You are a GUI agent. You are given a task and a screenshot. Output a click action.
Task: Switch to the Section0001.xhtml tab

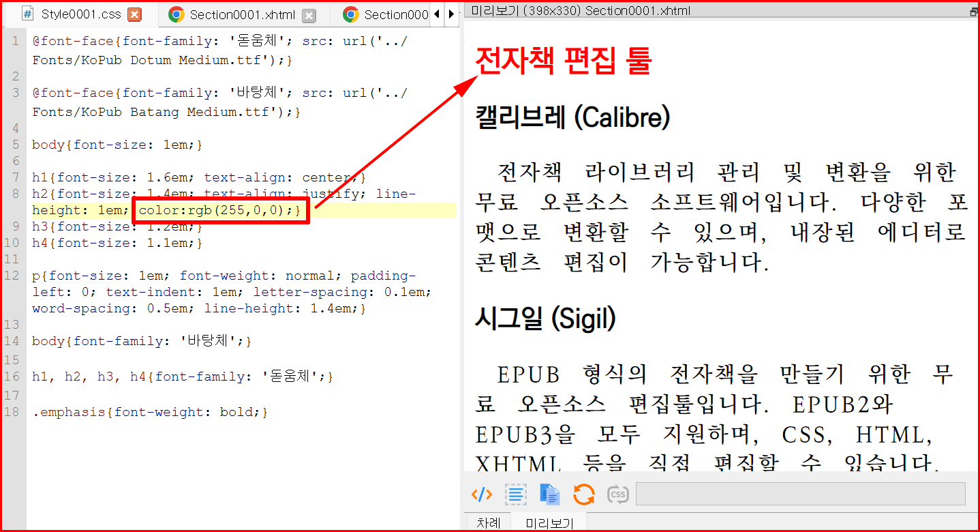242,14
